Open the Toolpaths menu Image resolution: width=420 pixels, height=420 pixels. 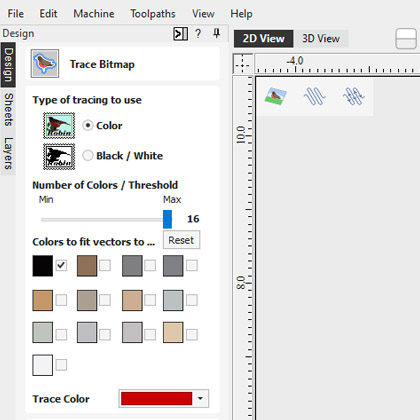[x=153, y=14]
